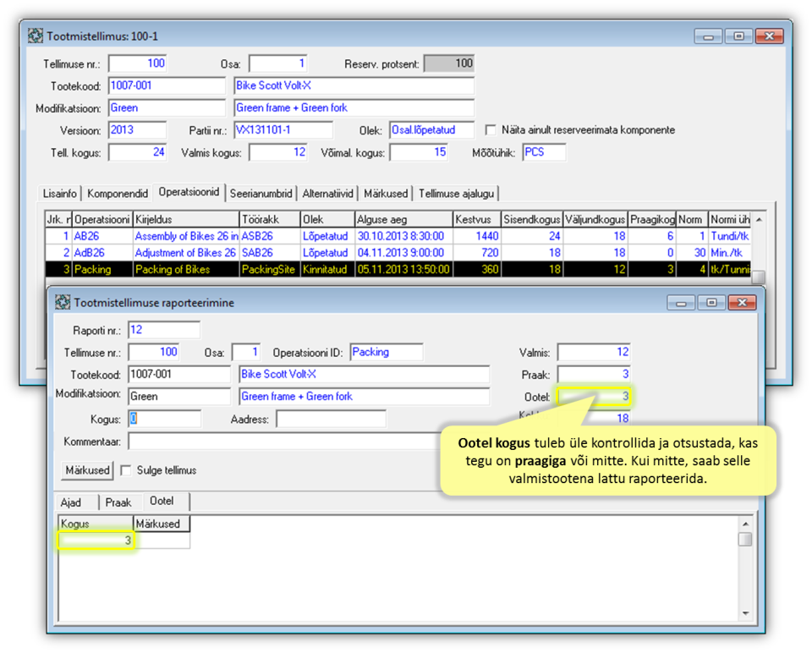
Task: Click the Olek field showing Osal.lõpetatud
Action: (431, 130)
